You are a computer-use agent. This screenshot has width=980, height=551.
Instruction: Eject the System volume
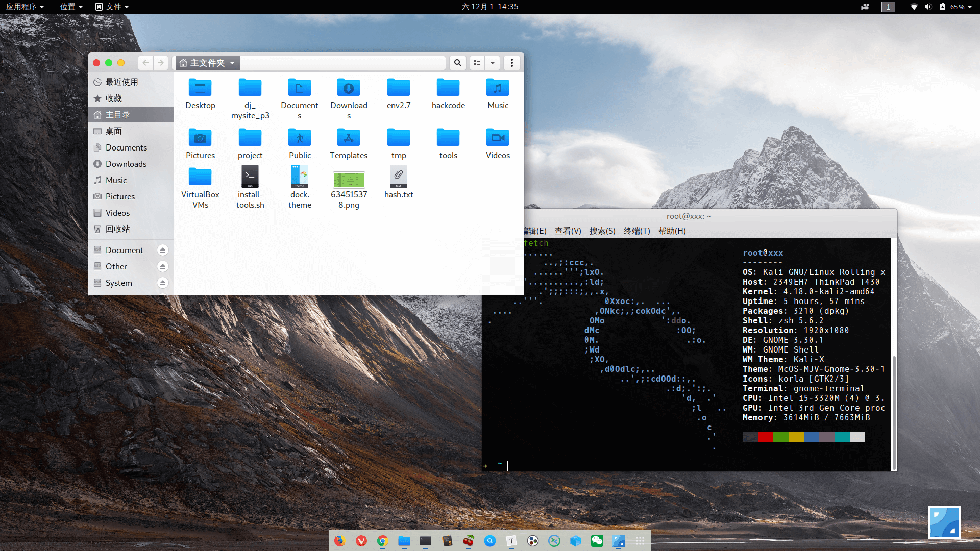tap(163, 283)
